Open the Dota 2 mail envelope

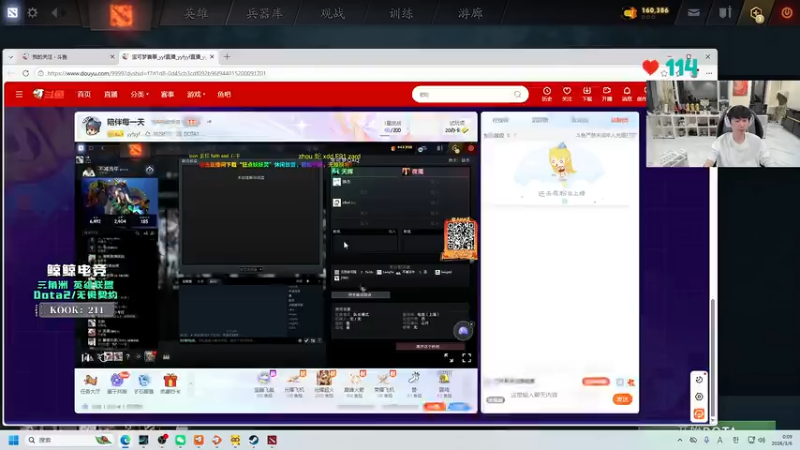click(x=693, y=13)
